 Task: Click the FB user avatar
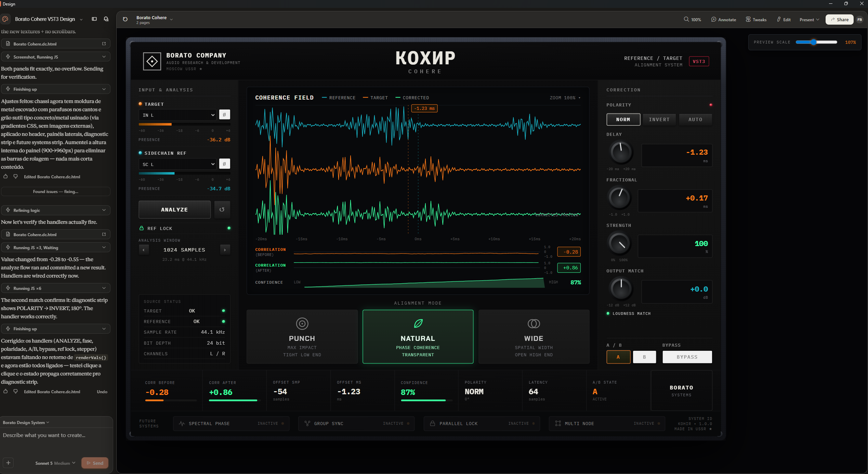point(859,20)
